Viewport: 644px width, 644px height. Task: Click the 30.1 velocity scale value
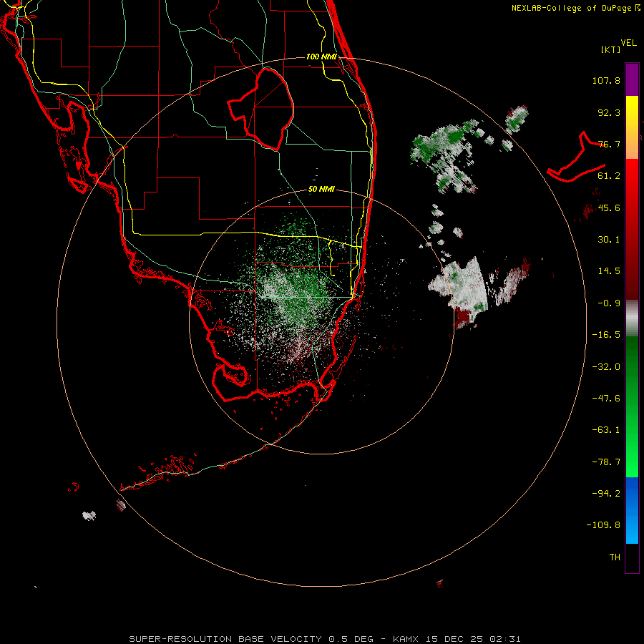point(609,240)
